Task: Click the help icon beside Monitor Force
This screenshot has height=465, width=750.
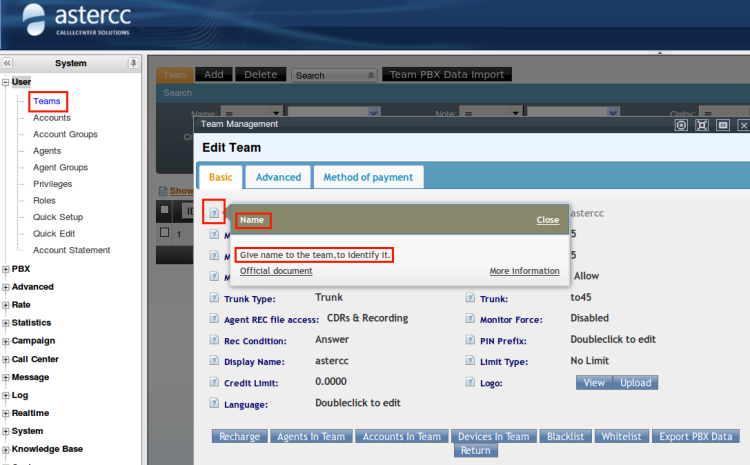Action: point(470,319)
